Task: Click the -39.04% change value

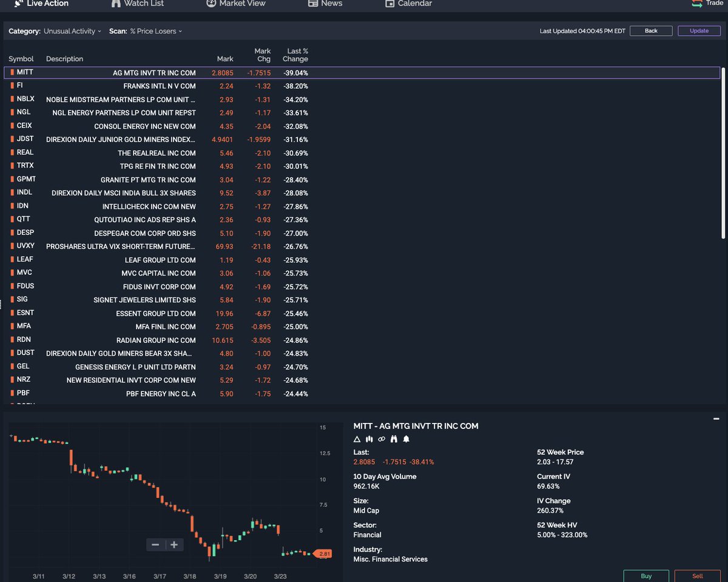Action: coord(295,73)
